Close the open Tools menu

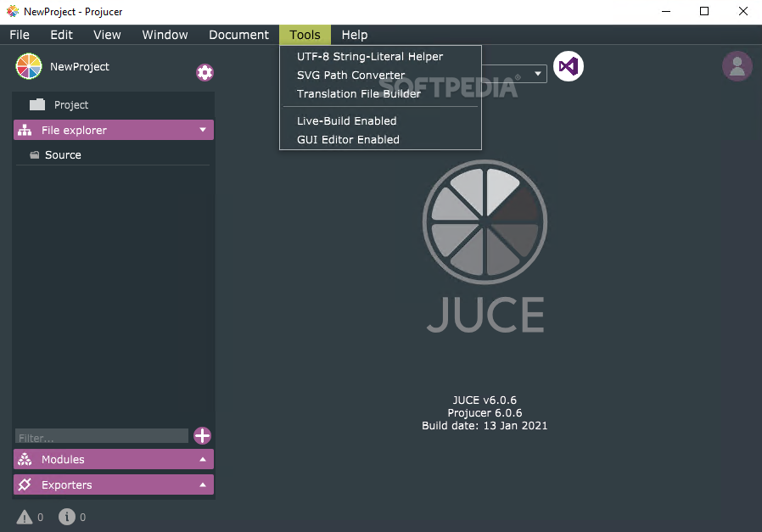point(305,35)
